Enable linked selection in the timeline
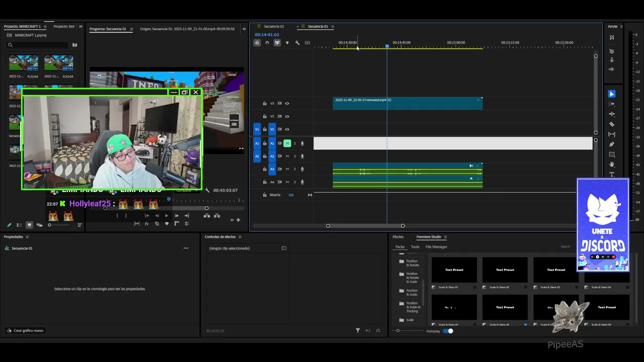 click(277, 43)
